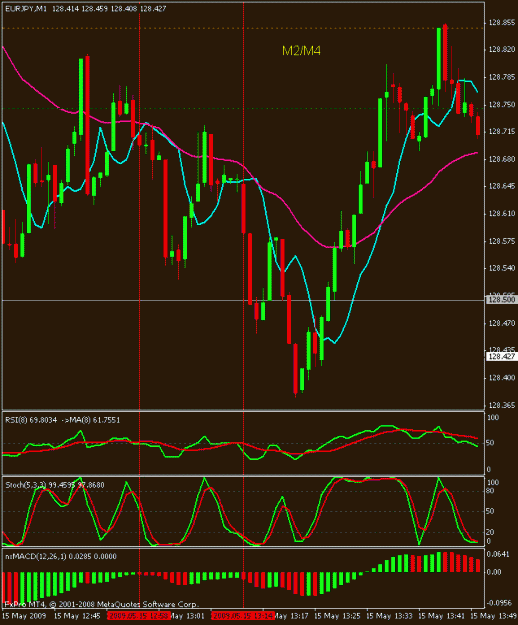Click the 15 May 13:33 time axis label
The width and height of the screenshot is (518, 625).
[x=389, y=616]
